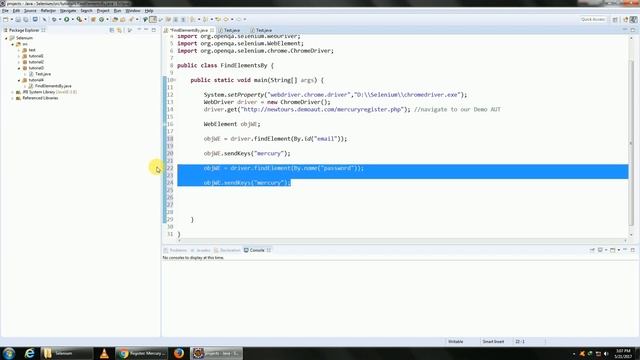
Task: Open the Open Perspective icon
Action: (615, 19)
